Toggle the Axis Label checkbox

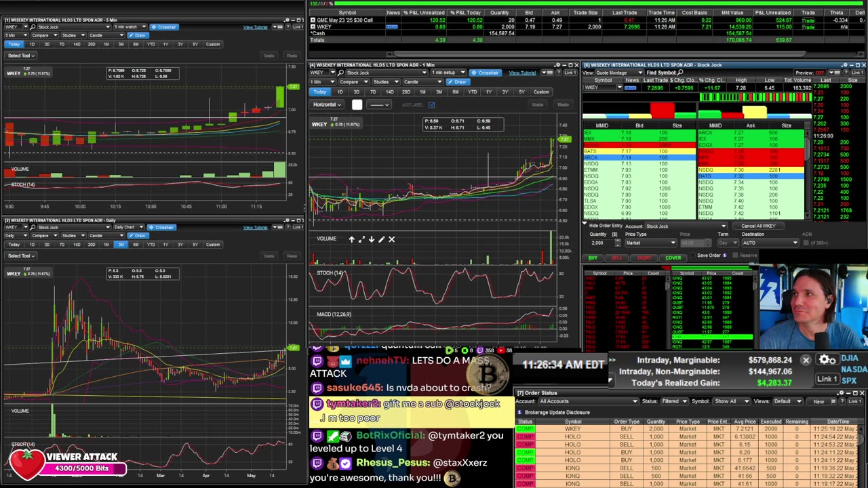coord(431,105)
